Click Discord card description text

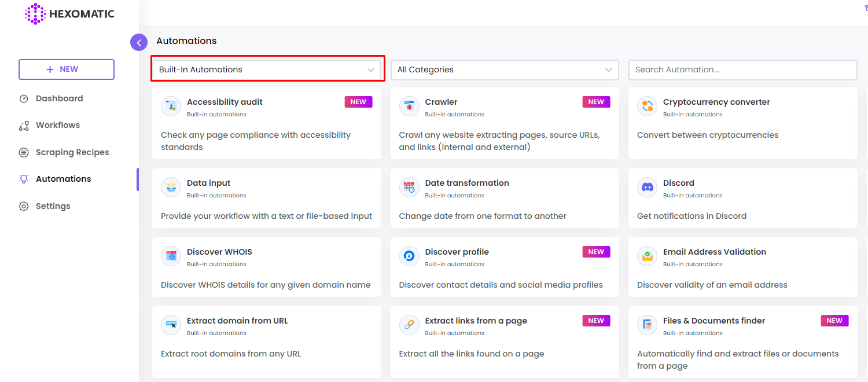692,216
